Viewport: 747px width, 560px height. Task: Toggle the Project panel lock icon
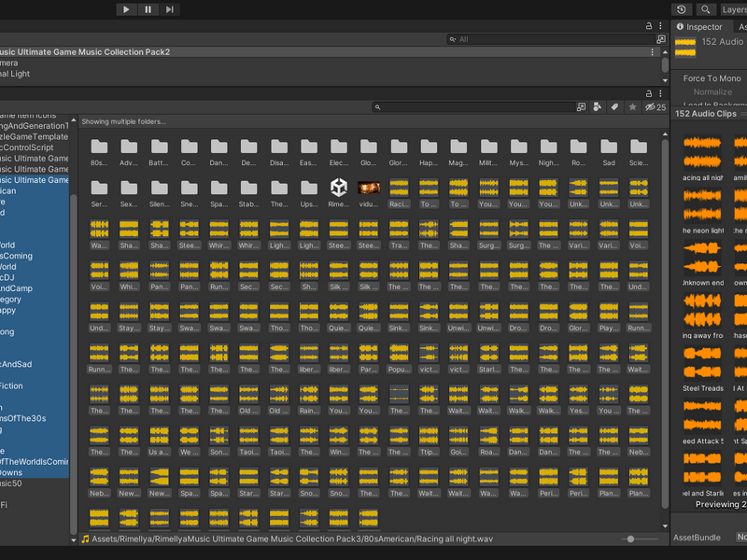click(648, 93)
